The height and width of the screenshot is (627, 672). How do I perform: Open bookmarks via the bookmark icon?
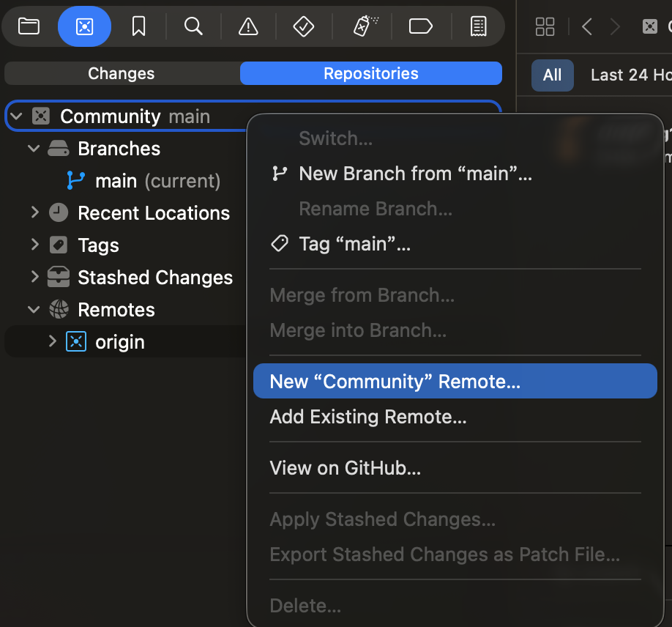(139, 26)
